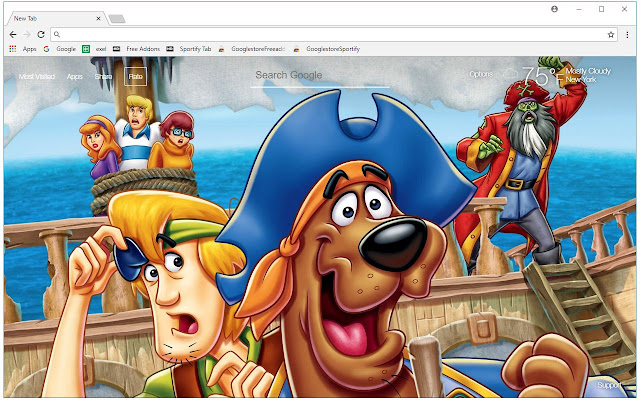This screenshot has height=400, width=640.
Task: Click the green sheets icon bookmark
Action: pyautogui.click(x=86, y=49)
